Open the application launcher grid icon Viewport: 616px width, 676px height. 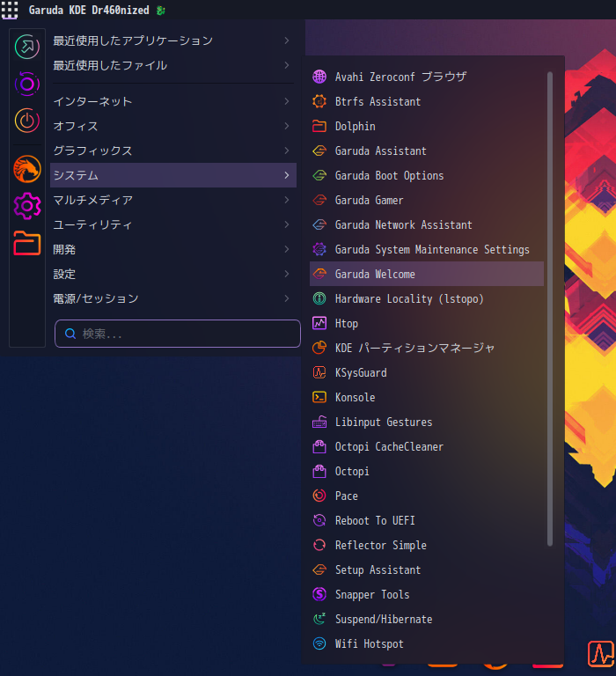[10, 10]
